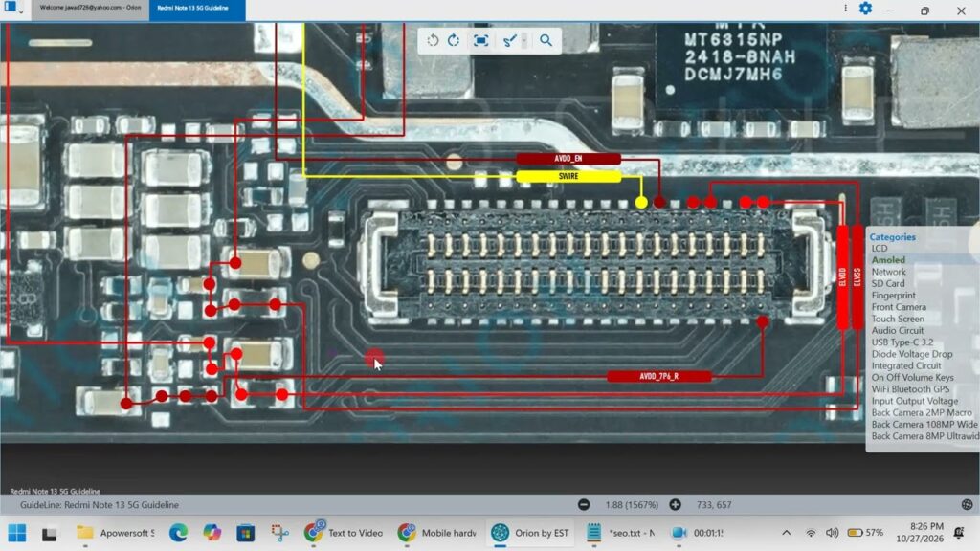Screen dimensions: 980x551
Task: Switch to seo.txt Notepad window
Action: 621,533
